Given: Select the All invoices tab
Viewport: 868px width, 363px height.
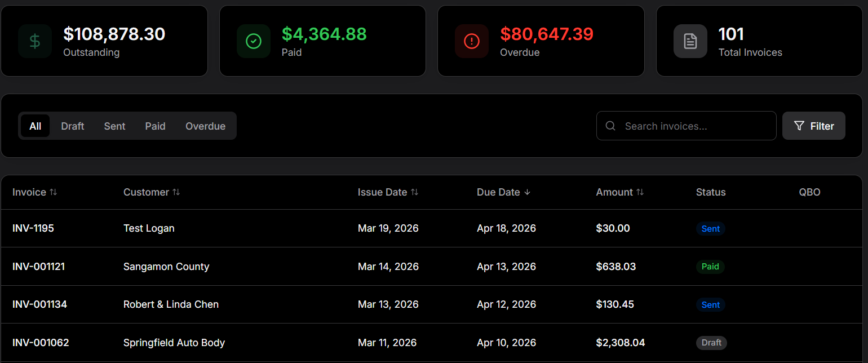Looking at the screenshot, I should pos(36,126).
